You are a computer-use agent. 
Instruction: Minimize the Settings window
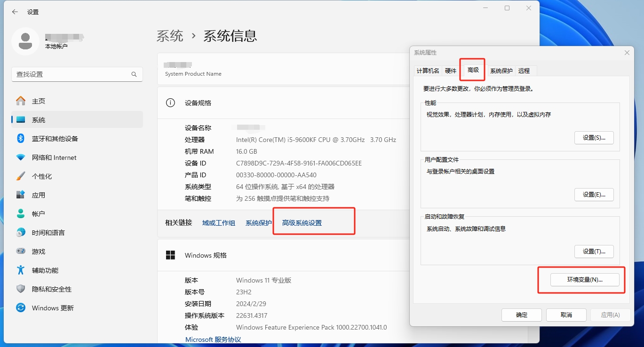(x=485, y=8)
